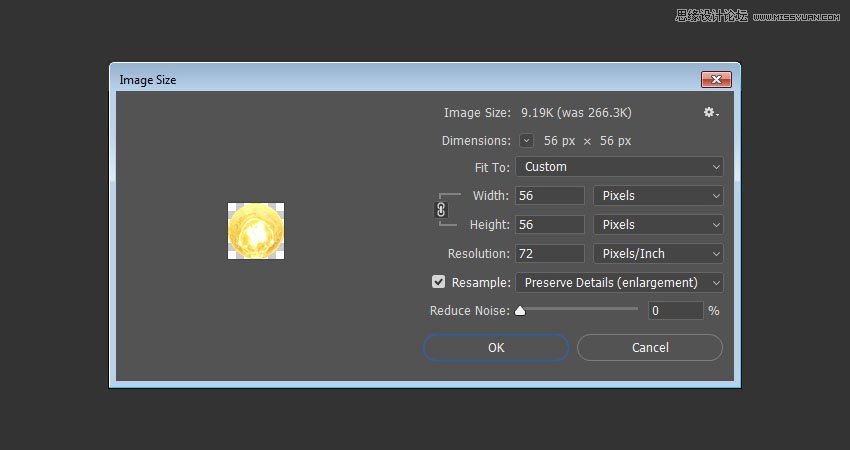This screenshot has width=850, height=450.
Task: Click the Reduce Noise slider track
Action: point(578,308)
